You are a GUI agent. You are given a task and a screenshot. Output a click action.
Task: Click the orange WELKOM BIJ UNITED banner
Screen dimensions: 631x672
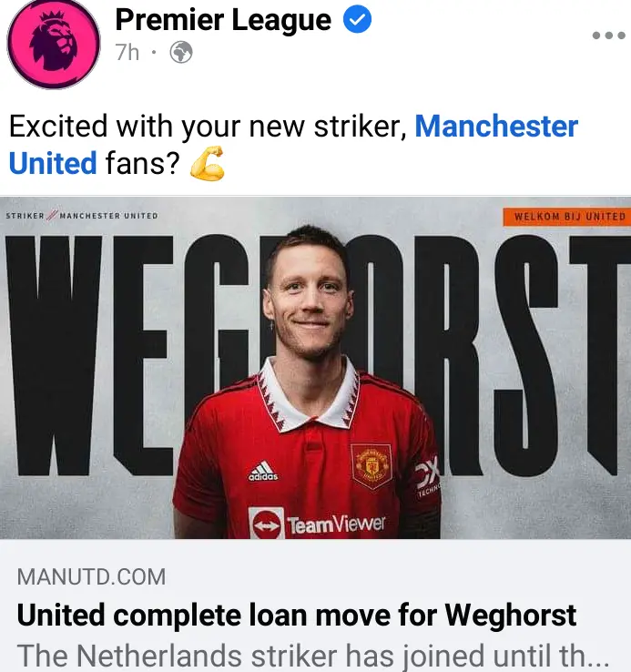coord(566,217)
